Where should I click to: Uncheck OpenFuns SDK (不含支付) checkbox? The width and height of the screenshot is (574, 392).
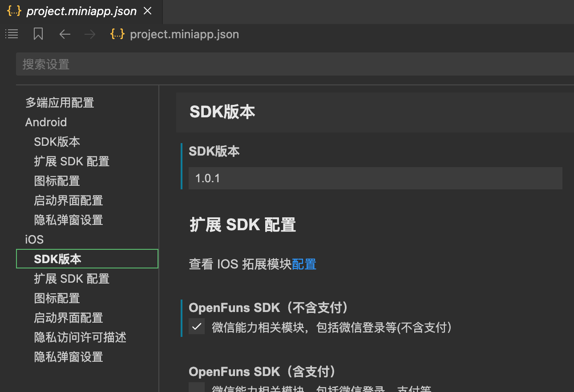(x=197, y=327)
